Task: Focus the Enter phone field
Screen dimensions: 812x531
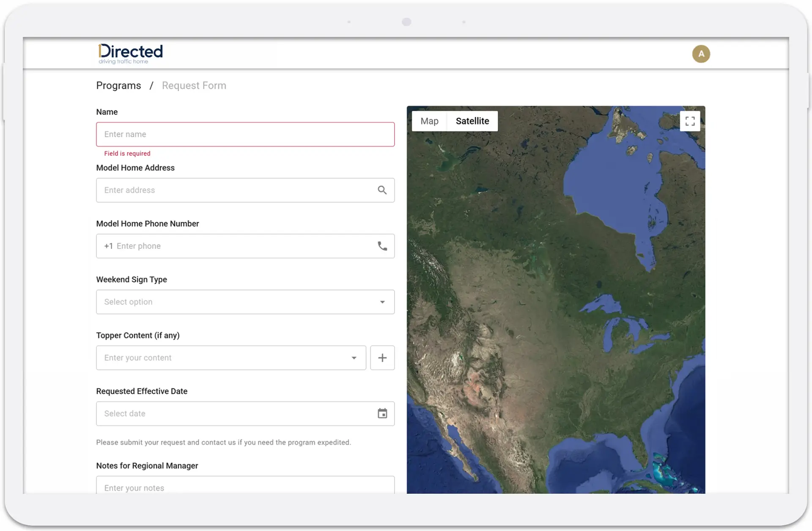Action: pos(245,246)
